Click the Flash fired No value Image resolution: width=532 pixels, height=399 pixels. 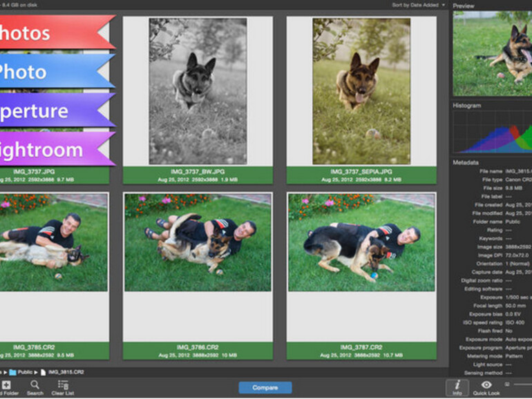509,331
